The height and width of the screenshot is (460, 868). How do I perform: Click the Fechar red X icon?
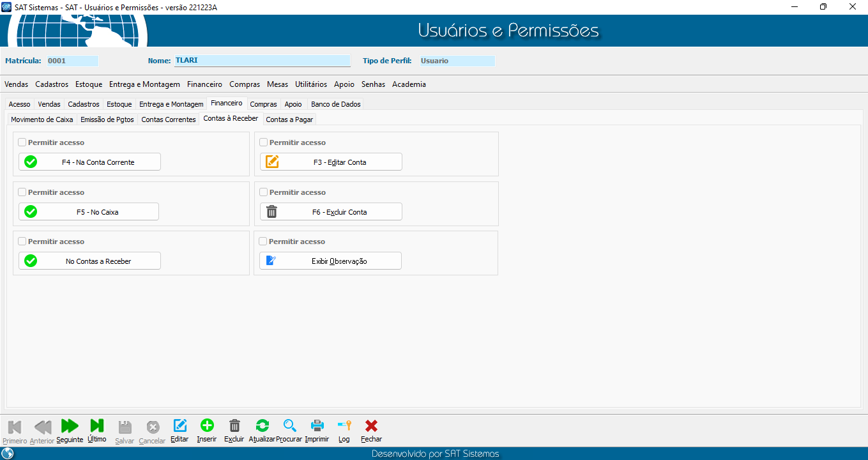click(371, 426)
